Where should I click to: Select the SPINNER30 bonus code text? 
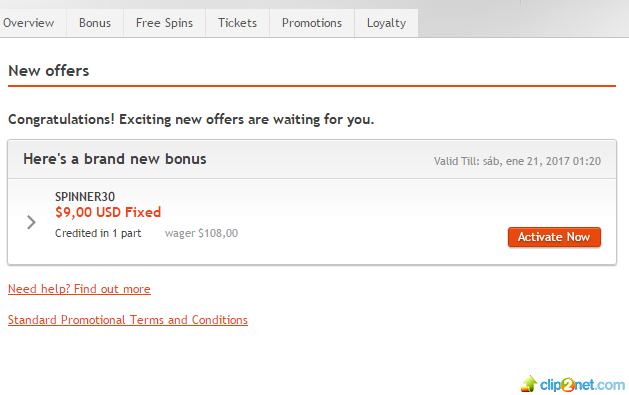point(85,196)
